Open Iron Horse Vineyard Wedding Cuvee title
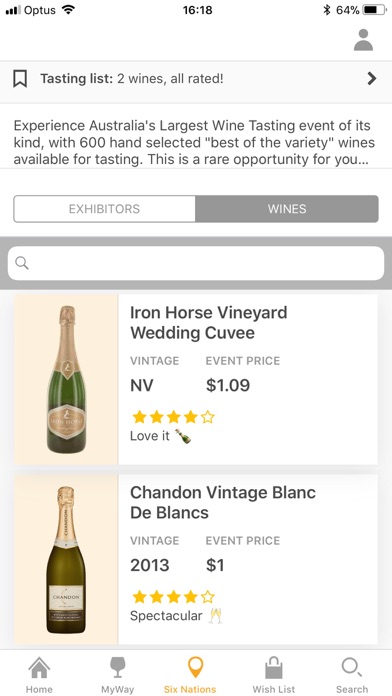This screenshot has height=696, width=392. pos(209,323)
